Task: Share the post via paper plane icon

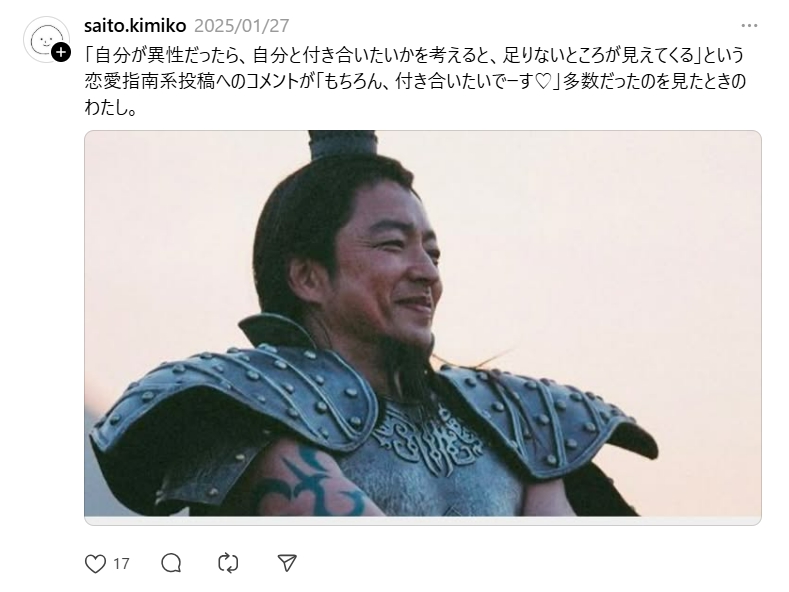Action: click(x=287, y=563)
